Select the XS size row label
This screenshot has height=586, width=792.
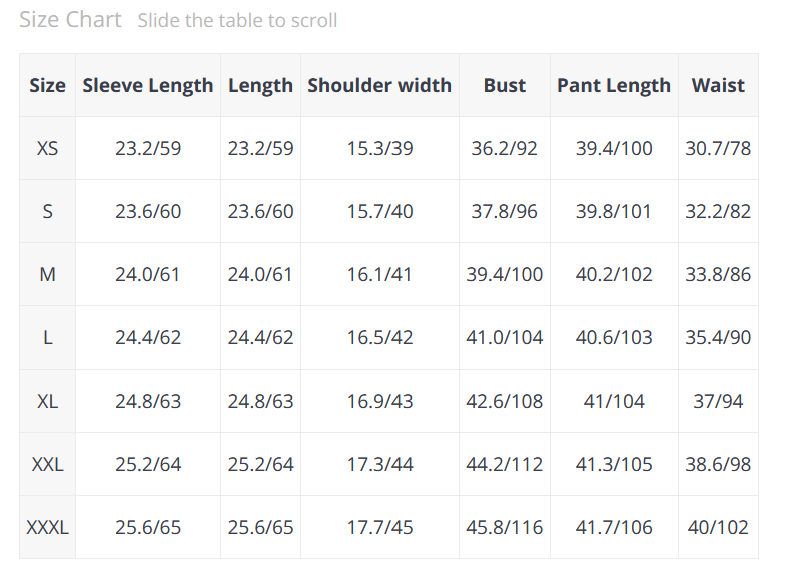[x=47, y=149]
